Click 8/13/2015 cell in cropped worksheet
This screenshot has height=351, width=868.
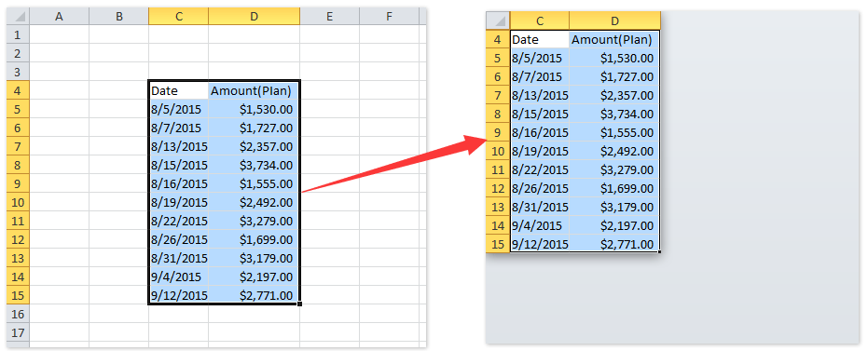pos(540,95)
